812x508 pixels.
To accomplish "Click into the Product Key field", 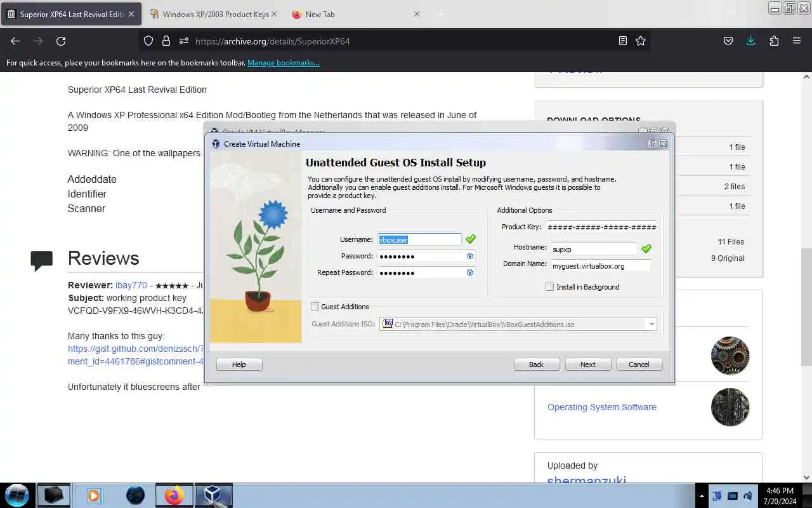I will [x=601, y=227].
